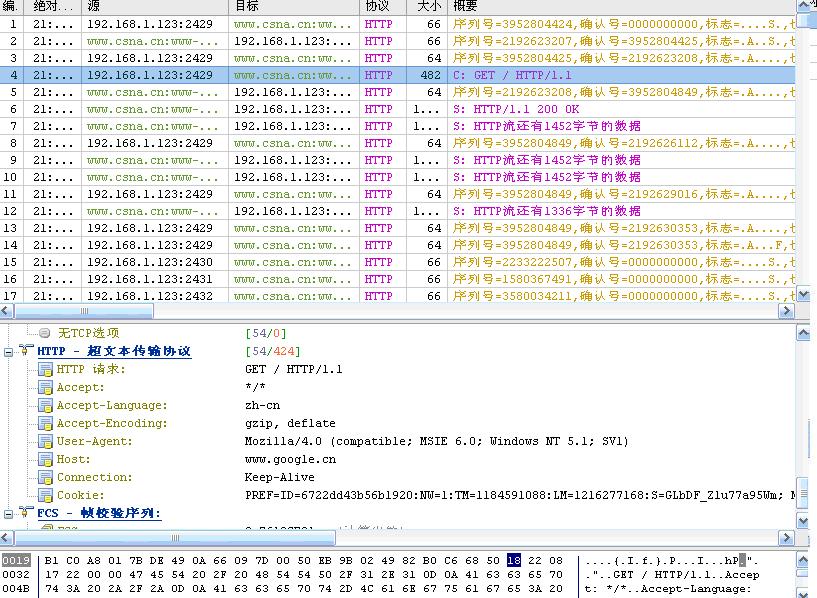Click decode pane scroll down arrow

point(803,519)
